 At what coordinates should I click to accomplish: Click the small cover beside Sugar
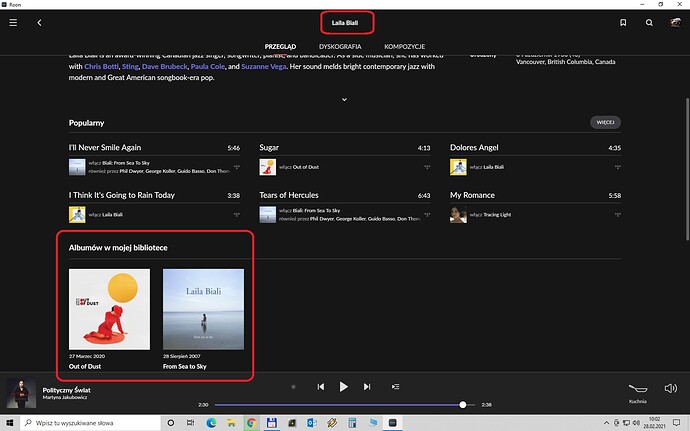(x=268, y=167)
